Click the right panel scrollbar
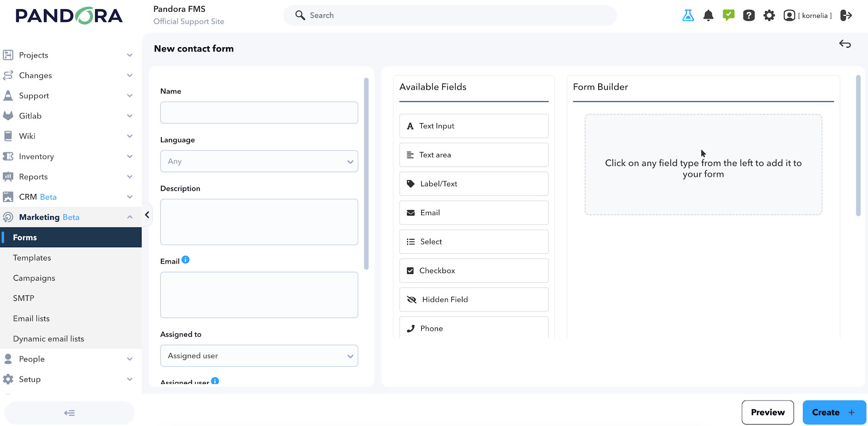The width and height of the screenshot is (868, 426). click(858, 145)
